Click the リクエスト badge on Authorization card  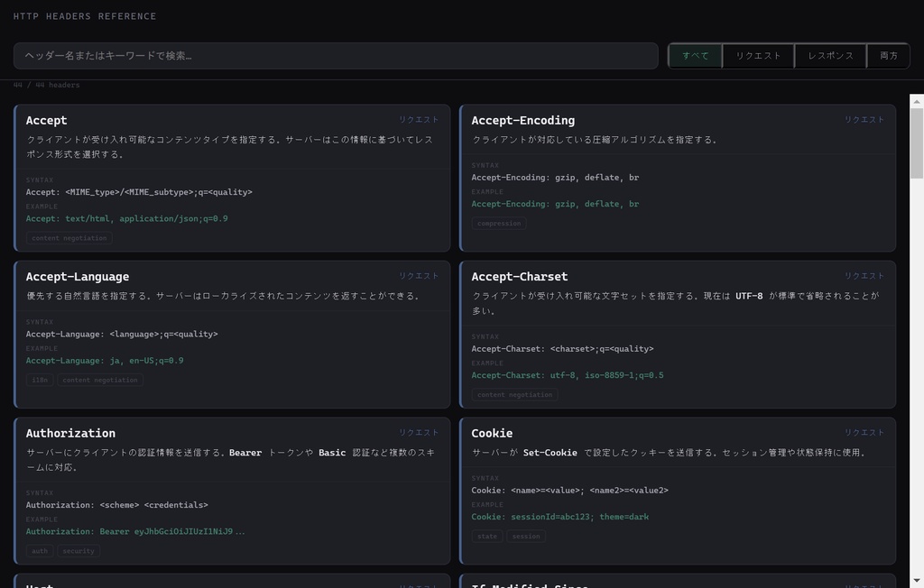tap(419, 433)
